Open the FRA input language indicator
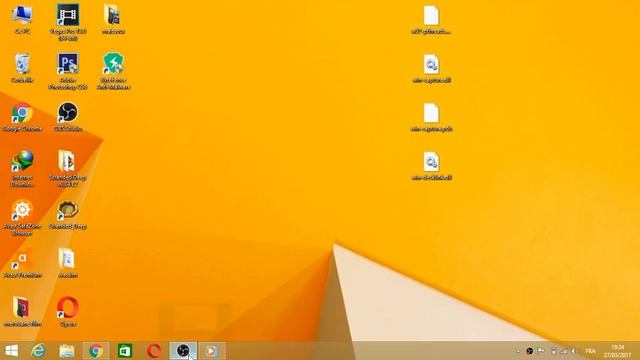The width and height of the screenshot is (640, 360). (590, 351)
